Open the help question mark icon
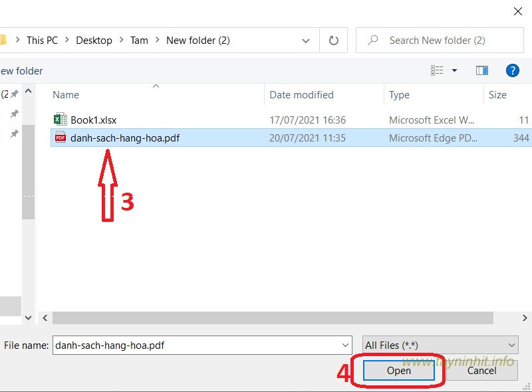 [512, 70]
